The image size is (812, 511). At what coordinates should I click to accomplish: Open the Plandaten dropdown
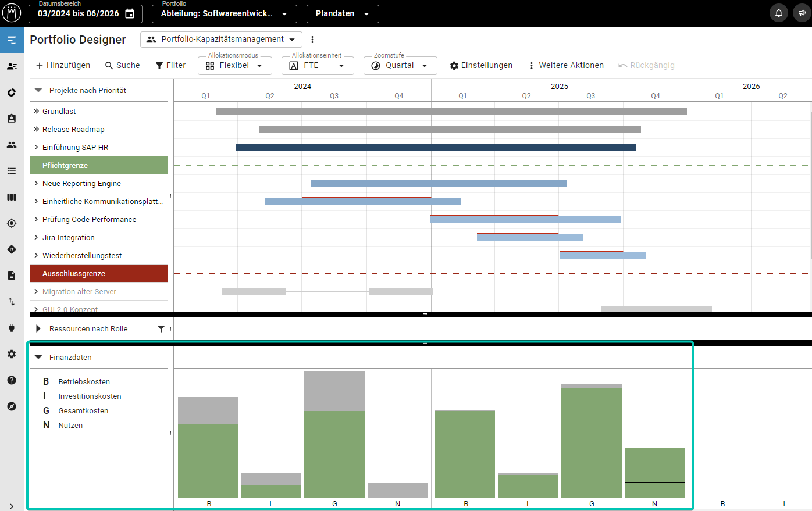pyautogui.click(x=343, y=13)
